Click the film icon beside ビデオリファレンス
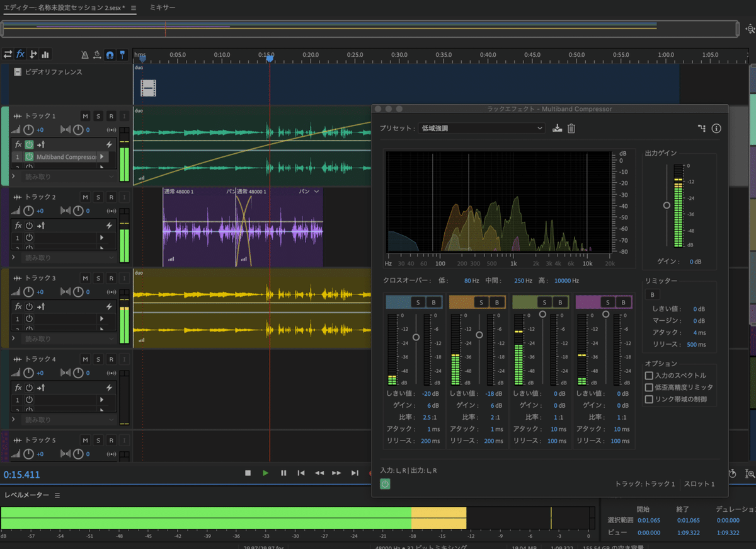 (x=18, y=72)
